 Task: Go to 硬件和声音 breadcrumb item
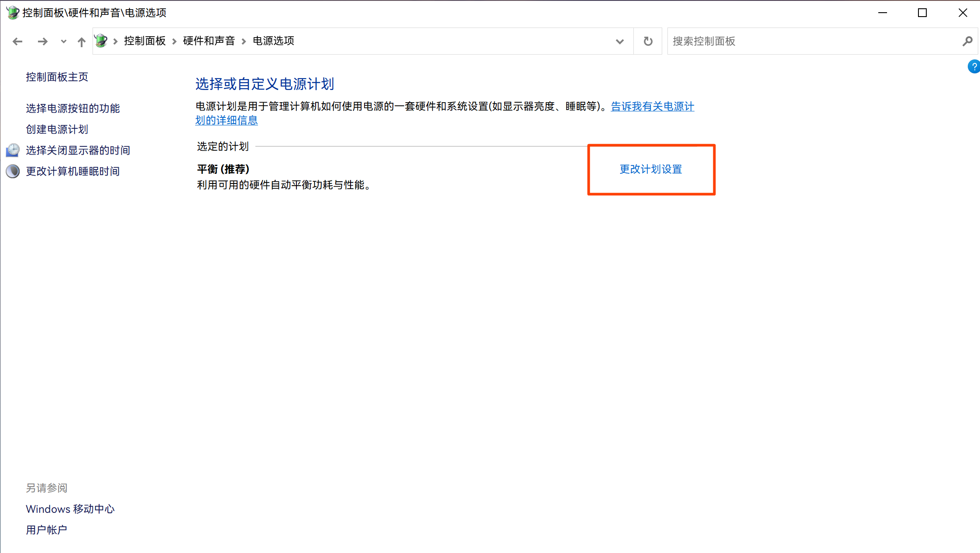(209, 41)
